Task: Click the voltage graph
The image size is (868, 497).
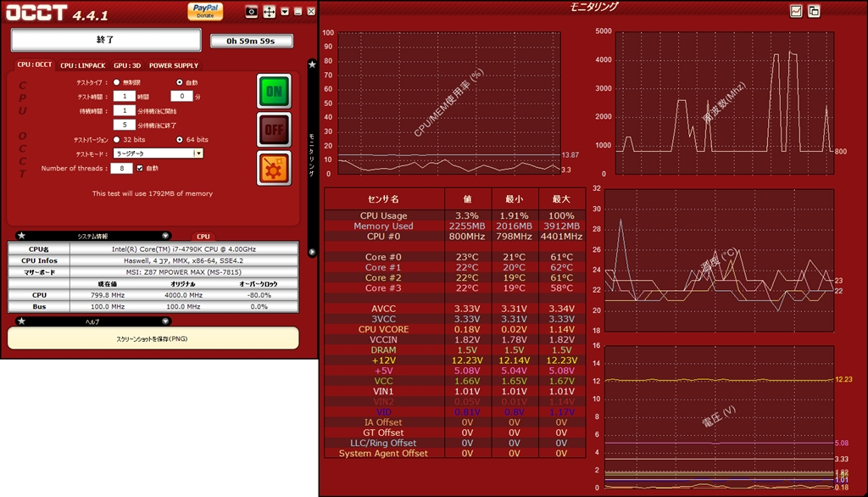Action: point(719,416)
